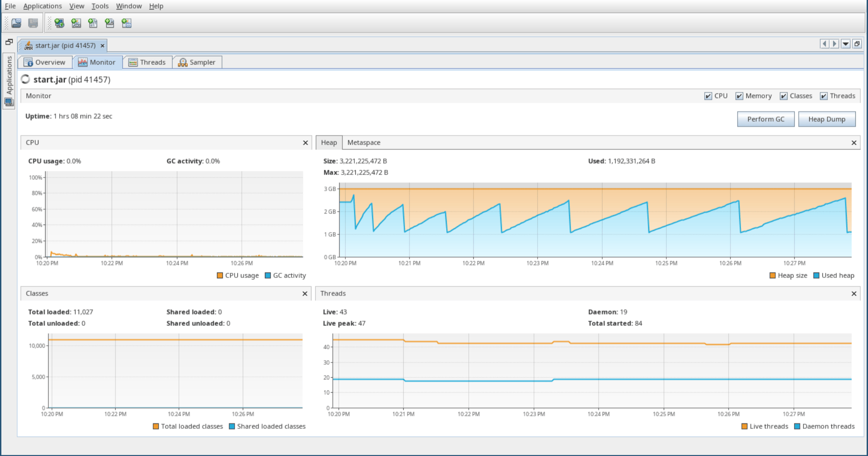Click the Used: 1,192,331,264 B value
868x456 pixels.
coord(621,161)
